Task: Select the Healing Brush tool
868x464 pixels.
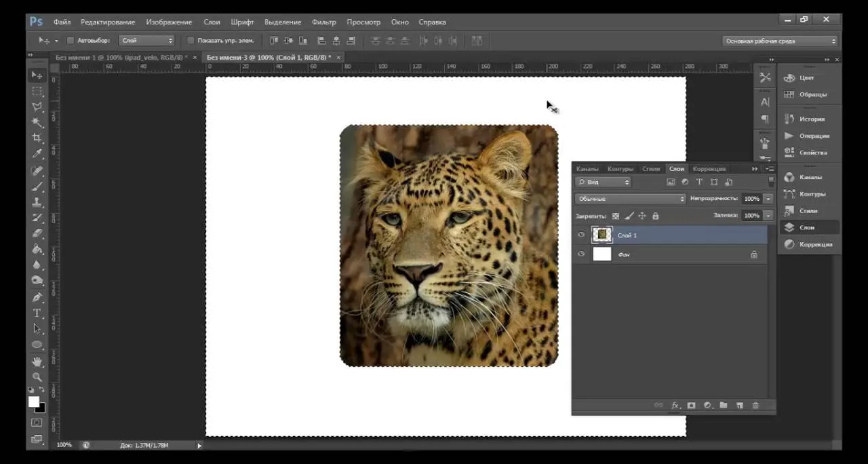Action: point(37,171)
